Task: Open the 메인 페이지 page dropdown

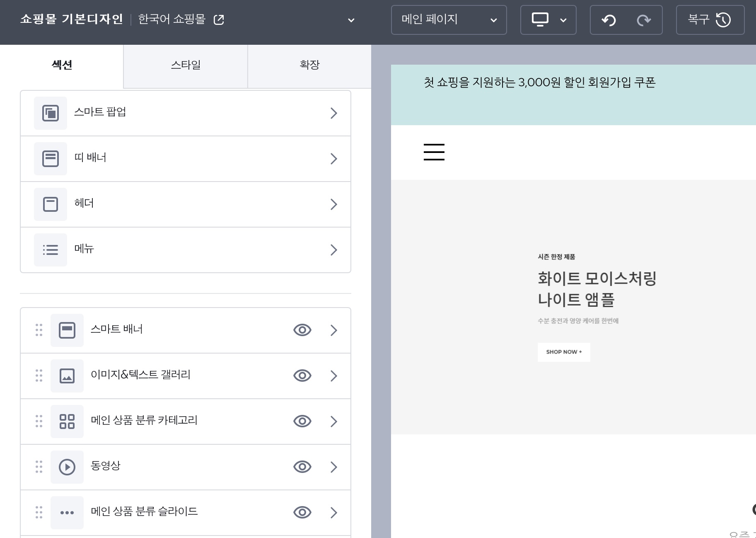Action: [x=449, y=20]
